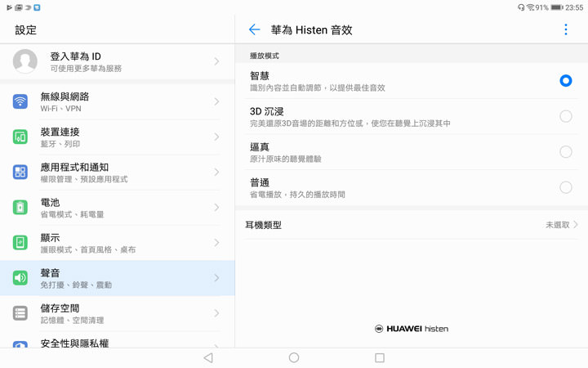The height and width of the screenshot is (368, 588).
Task: Select the 普通 radio button
Action: 565,187
